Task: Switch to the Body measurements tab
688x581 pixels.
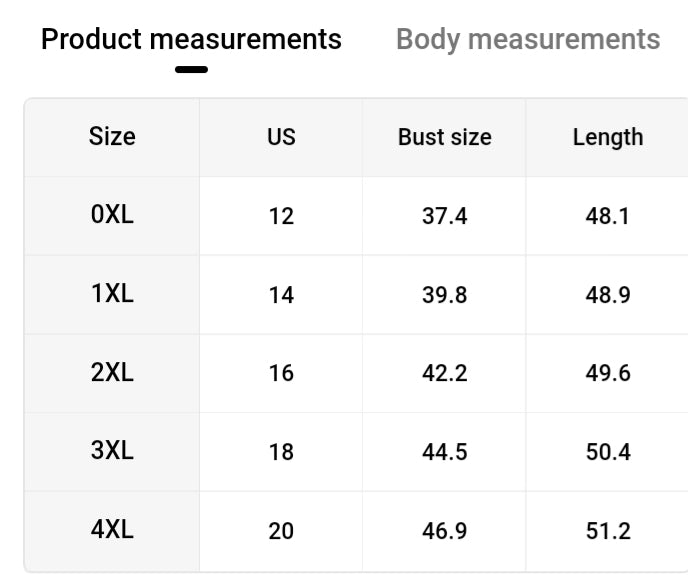Action: (x=528, y=40)
